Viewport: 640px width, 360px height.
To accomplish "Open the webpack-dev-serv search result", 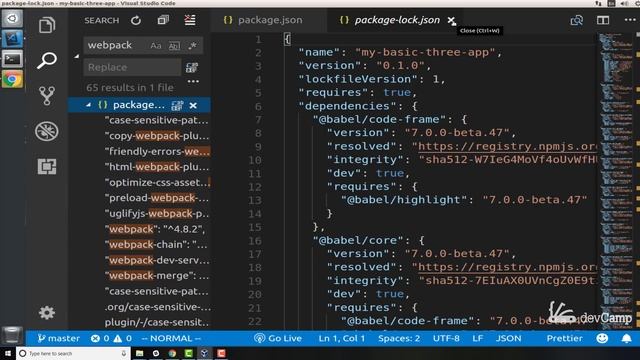I will click(x=157, y=260).
